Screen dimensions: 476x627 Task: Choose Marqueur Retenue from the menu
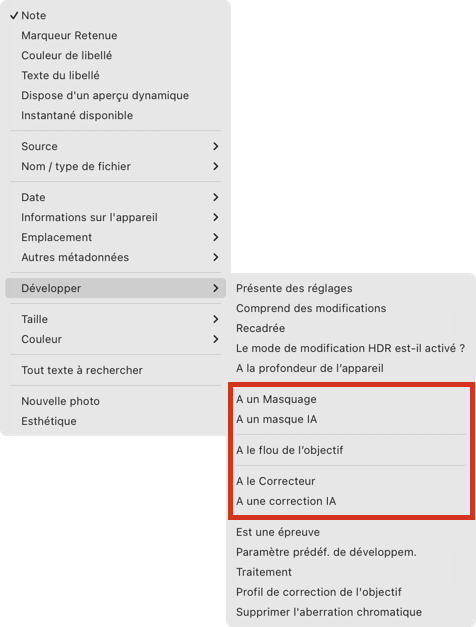(115, 36)
